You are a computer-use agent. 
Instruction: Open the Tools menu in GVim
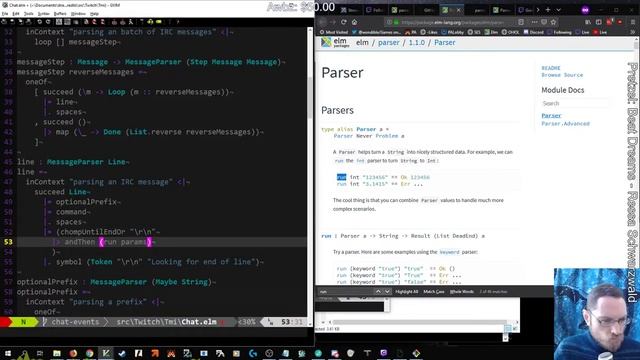pyautogui.click(x=29, y=13)
